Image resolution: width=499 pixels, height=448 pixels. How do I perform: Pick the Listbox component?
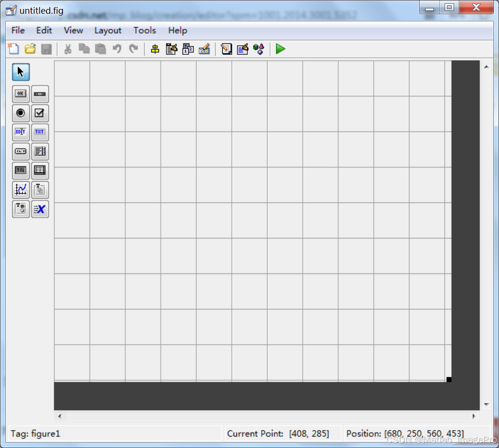click(40, 151)
